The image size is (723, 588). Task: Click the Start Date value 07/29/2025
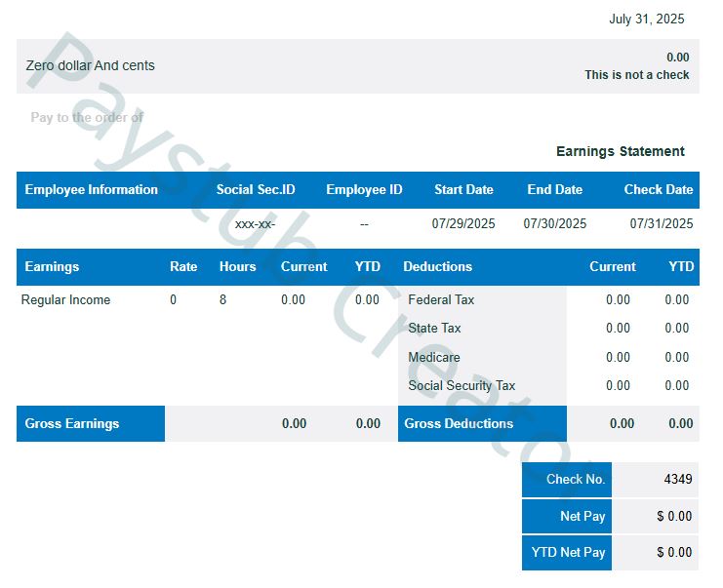pyautogui.click(x=463, y=223)
